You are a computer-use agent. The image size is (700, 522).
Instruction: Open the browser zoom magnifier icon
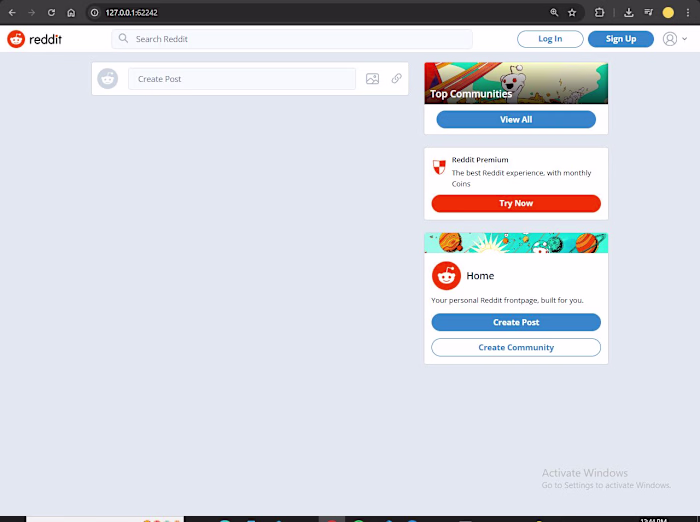(x=554, y=13)
